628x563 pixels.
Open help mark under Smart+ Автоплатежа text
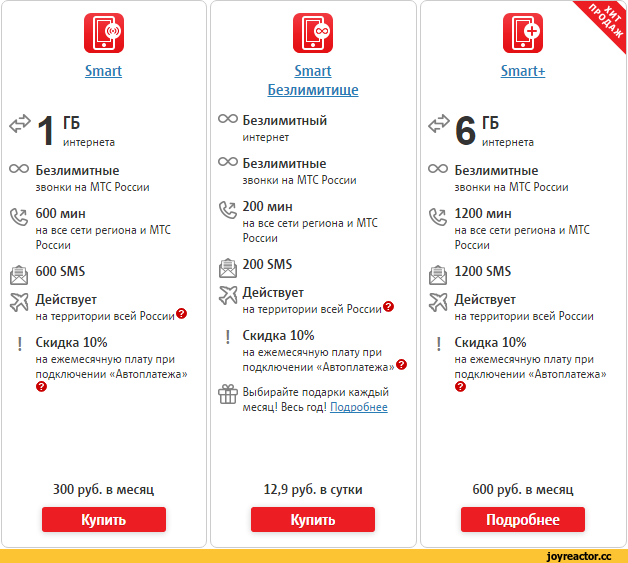460,386
